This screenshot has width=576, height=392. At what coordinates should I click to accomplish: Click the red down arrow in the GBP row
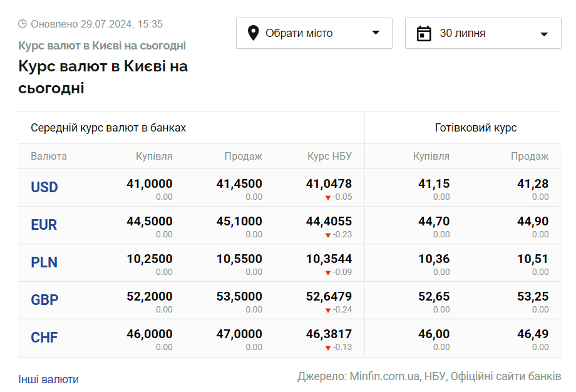tap(327, 311)
